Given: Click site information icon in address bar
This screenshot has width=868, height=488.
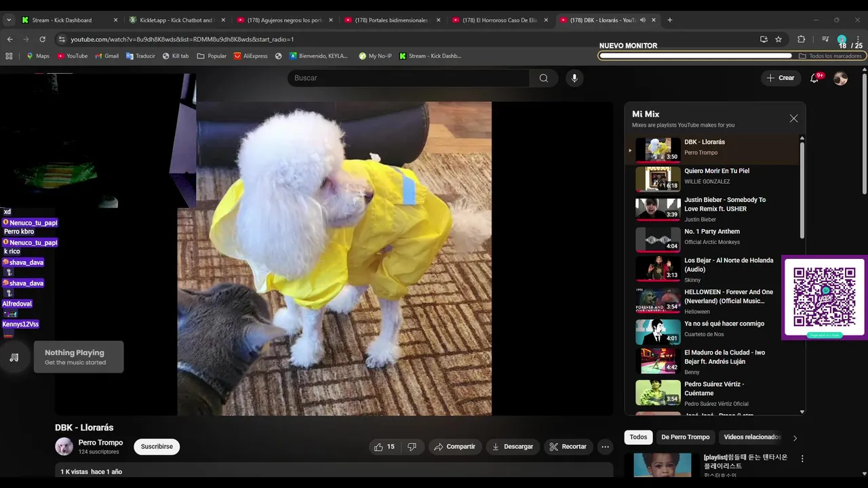Looking at the screenshot, I should [x=62, y=39].
